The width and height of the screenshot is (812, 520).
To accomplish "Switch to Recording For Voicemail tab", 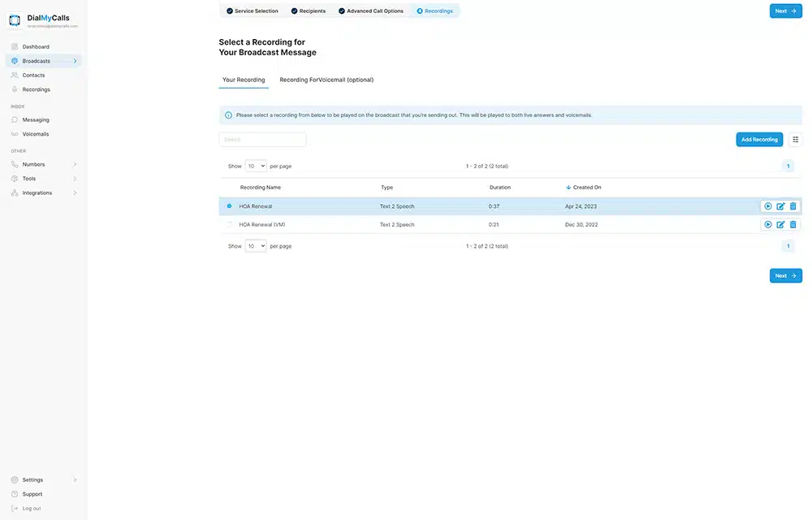I will [x=326, y=80].
